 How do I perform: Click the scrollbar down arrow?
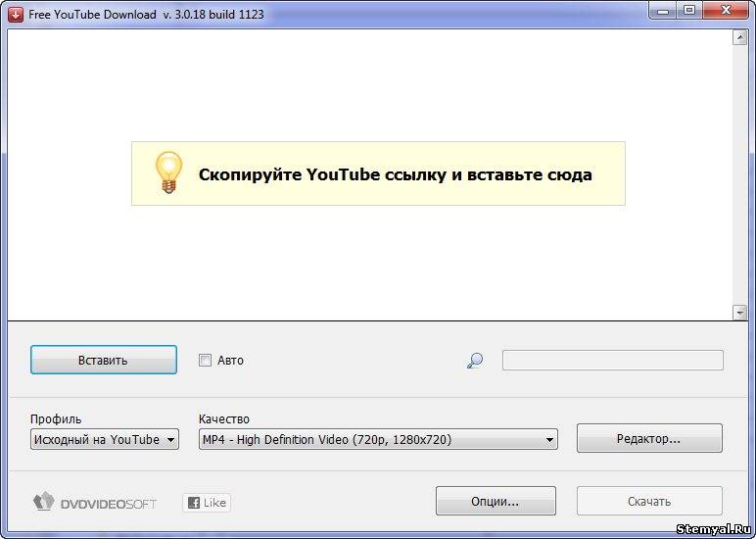click(x=739, y=313)
